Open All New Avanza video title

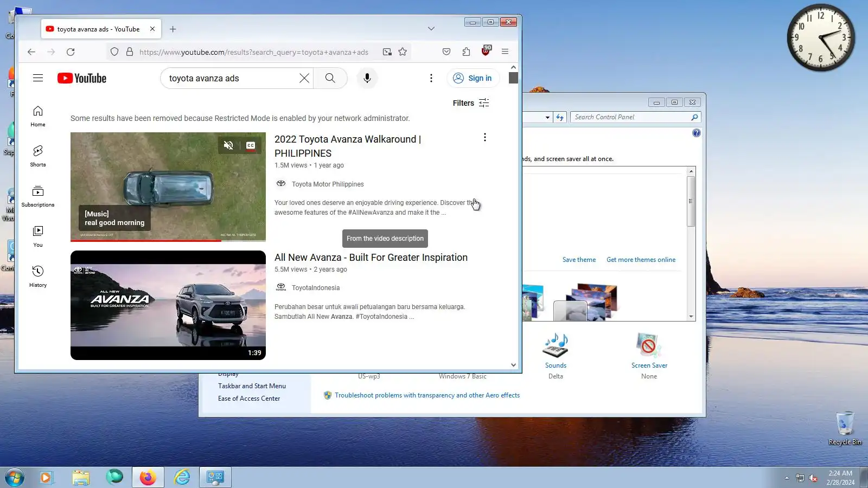pyautogui.click(x=371, y=258)
